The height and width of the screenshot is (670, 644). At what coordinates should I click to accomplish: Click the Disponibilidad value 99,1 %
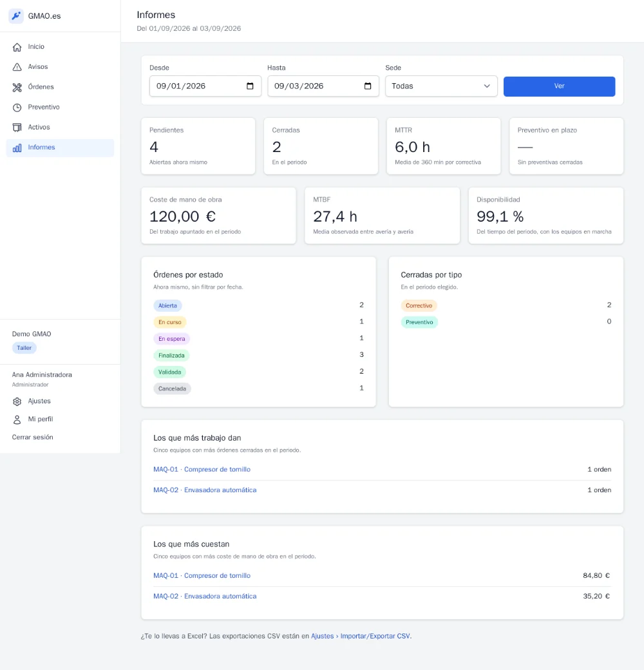[x=500, y=216]
